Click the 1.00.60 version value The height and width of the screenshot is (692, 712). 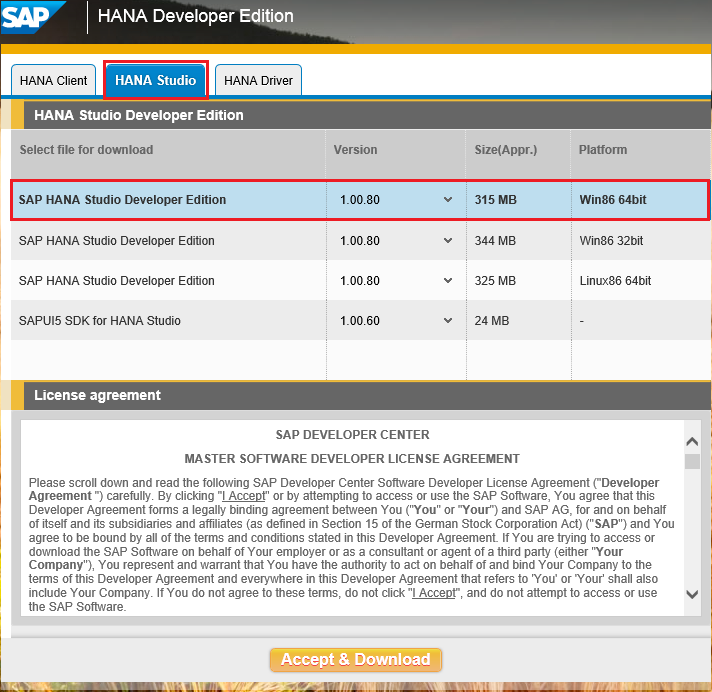pos(360,321)
